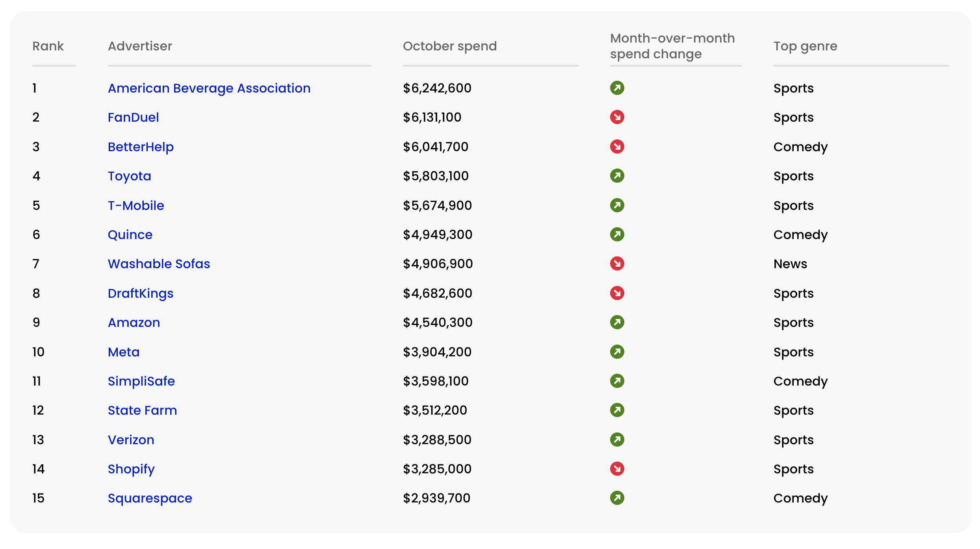This screenshot has width=980, height=549.
Task: Click Meta's green spend change icon
Action: click(617, 352)
